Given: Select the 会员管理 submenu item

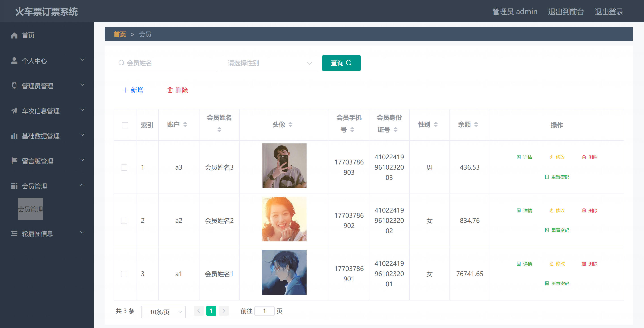Looking at the screenshot, I should tap(30, 209).
